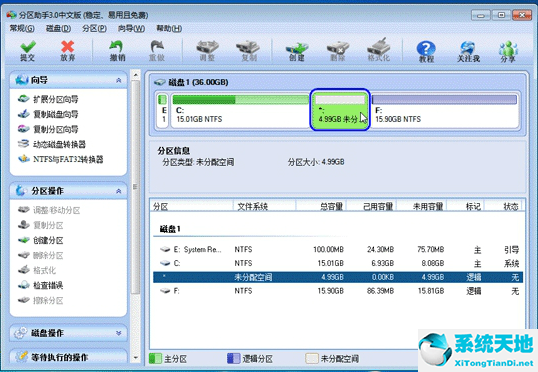Viewport: 538px width, 372px height.
Task: Minimize the 分区助手 window
Action: tap(481, 15)
